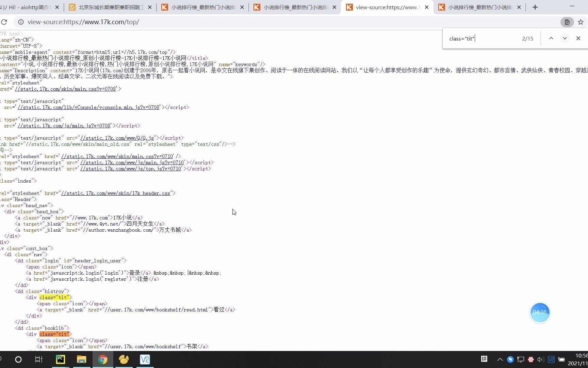Close the view-source tab
Image resolution: width=588 pixels, height=368 pixels.
[427, 7]
